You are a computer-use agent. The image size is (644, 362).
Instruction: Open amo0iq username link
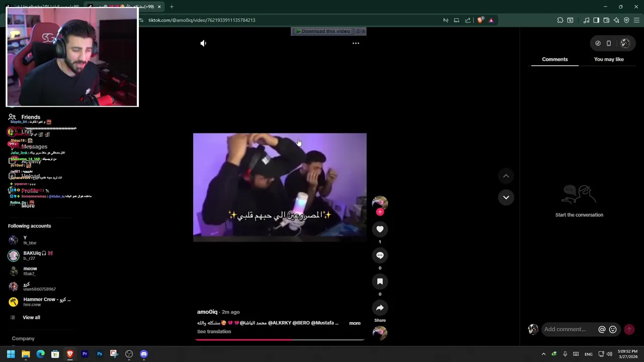[x=207, y=312]
